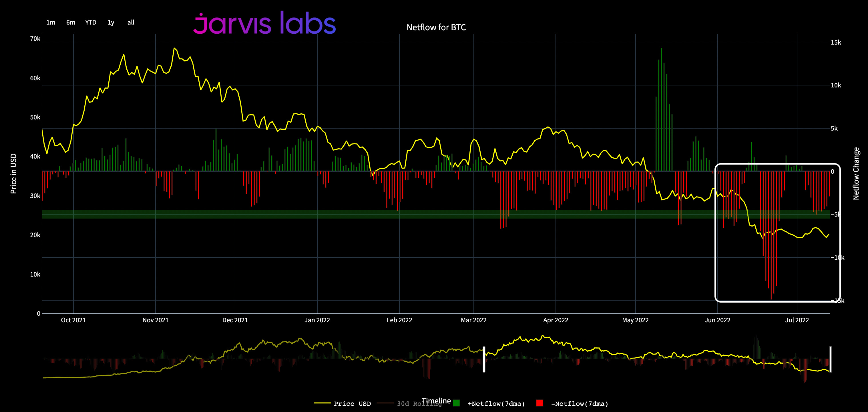Toggle -Netflow(7dma) legend entry
The width and height of the screenshot is (868, 412).
click(580, 404)
